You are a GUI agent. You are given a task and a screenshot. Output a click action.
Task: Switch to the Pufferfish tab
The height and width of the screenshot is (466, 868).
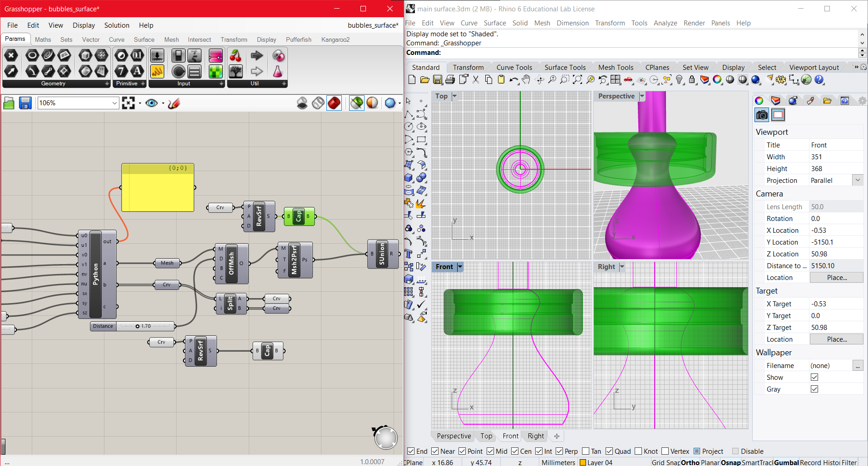click(299, 39)
